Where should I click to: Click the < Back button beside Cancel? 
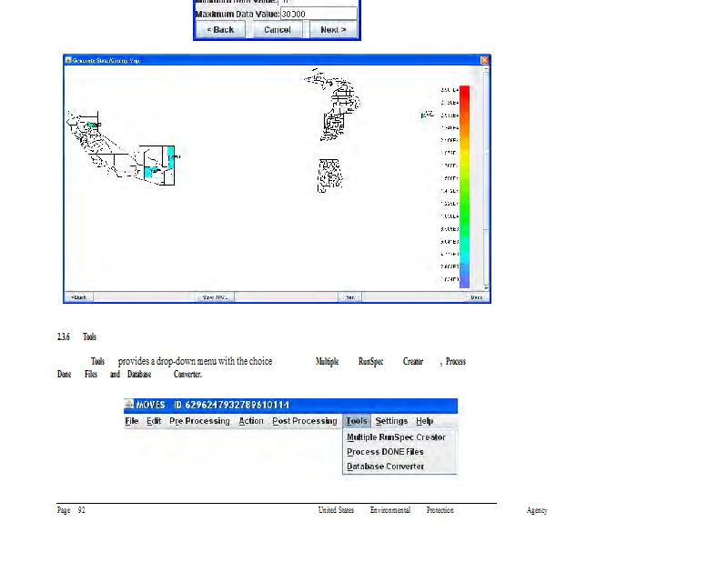(220, 30)
